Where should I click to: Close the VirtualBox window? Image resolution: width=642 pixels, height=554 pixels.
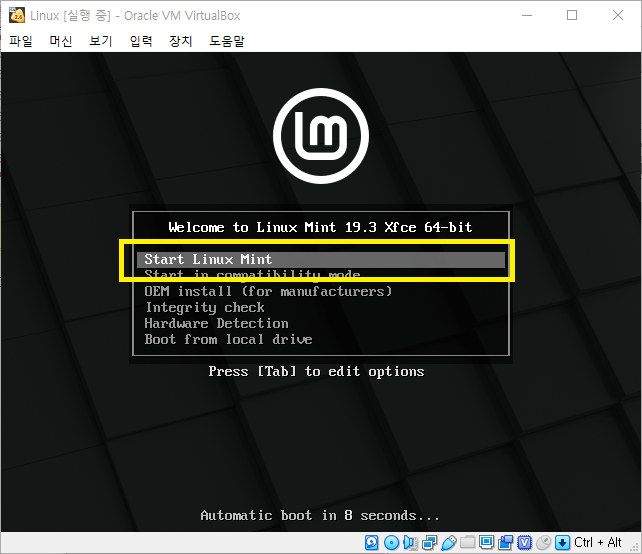pyautogui.click(x=618, y=16)
